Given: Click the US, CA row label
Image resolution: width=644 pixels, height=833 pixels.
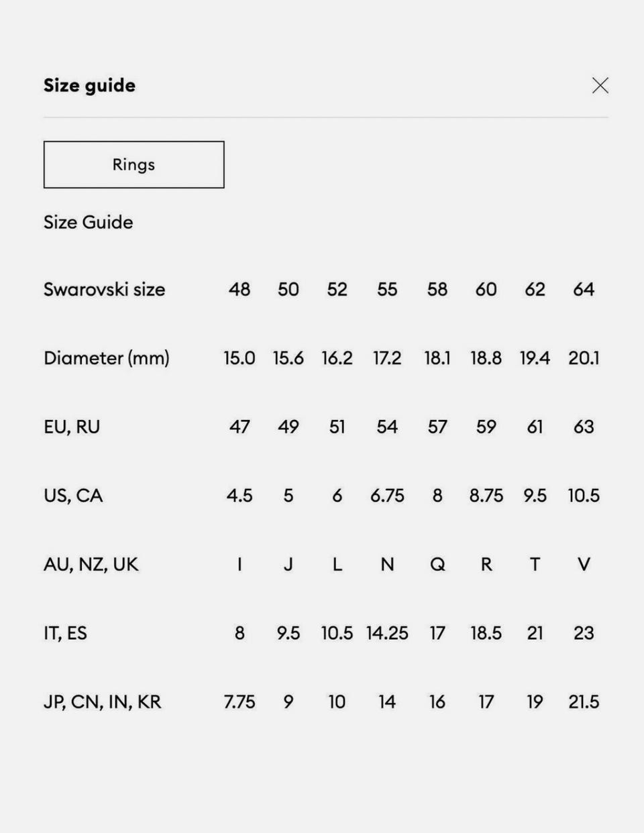Looking at the screenshot, I should pyautogui.click(x=73, y=496).
